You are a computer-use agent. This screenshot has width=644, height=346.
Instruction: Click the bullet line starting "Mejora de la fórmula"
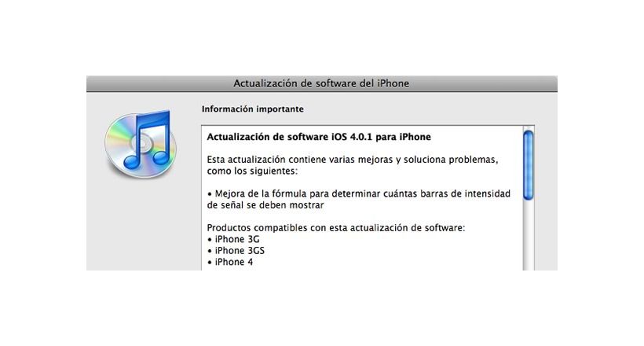(x=359, y=193)
